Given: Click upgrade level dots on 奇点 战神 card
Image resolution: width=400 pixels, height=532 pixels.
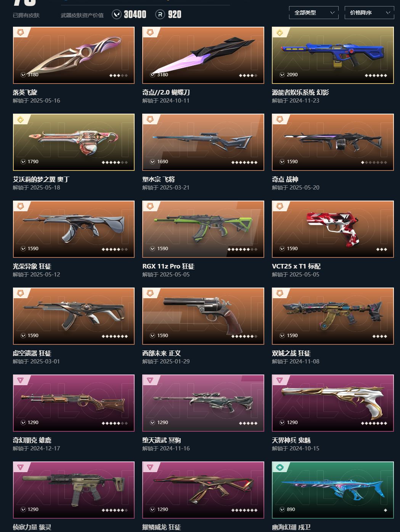Looking at the screenshot, I should [x=374, y=162].
